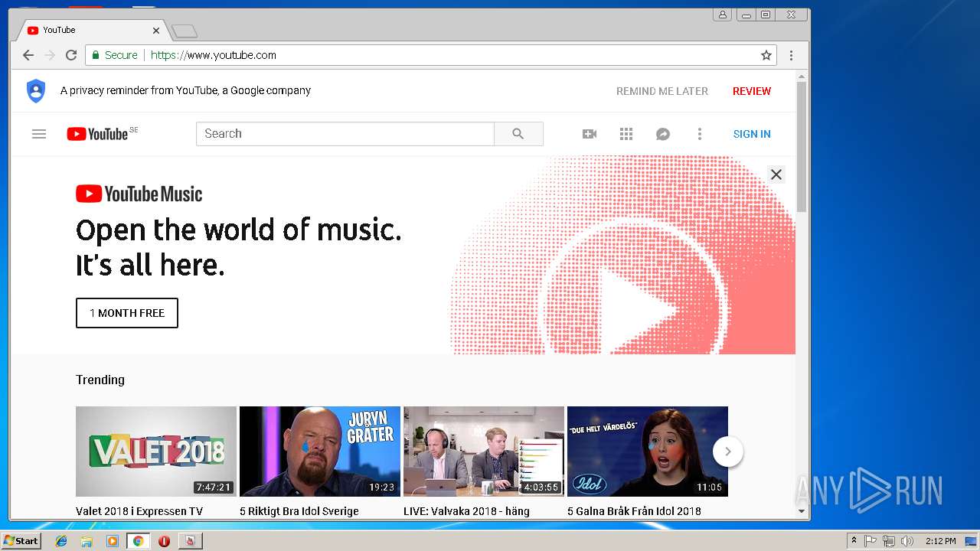This screenshot has width=980, height=551.
Task: Open YouTube settings three-dot menu
Action: [699, 134]
